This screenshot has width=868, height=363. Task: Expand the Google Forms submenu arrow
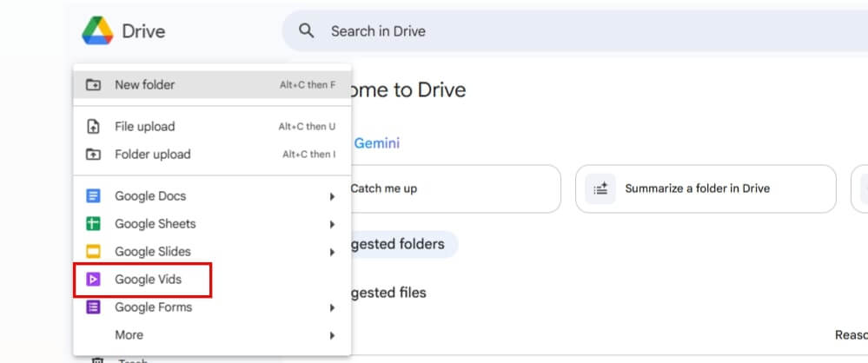332,307
